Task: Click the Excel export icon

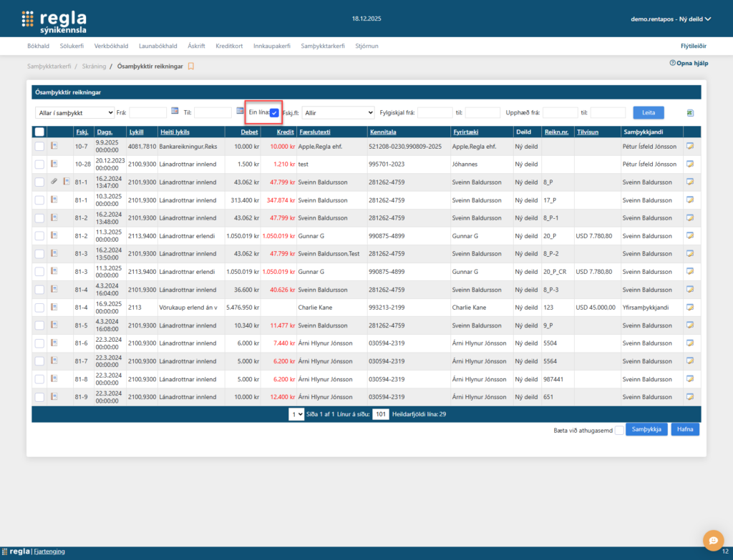Action: click(x=690, y=113)
